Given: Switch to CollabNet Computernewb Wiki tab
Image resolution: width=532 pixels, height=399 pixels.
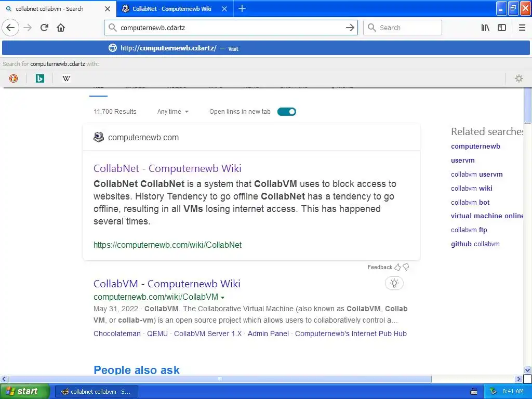Looking at the screenshot, I should click(175, 9).
